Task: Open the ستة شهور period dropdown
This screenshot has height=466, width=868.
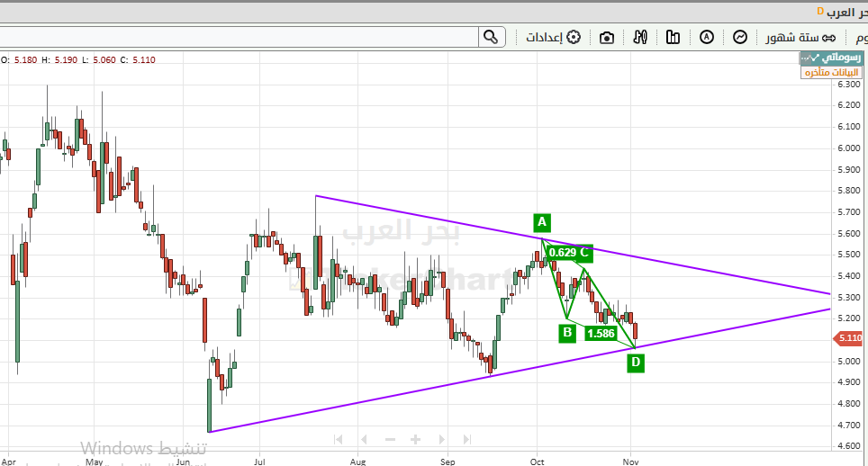Action: (x=800, y=37)
